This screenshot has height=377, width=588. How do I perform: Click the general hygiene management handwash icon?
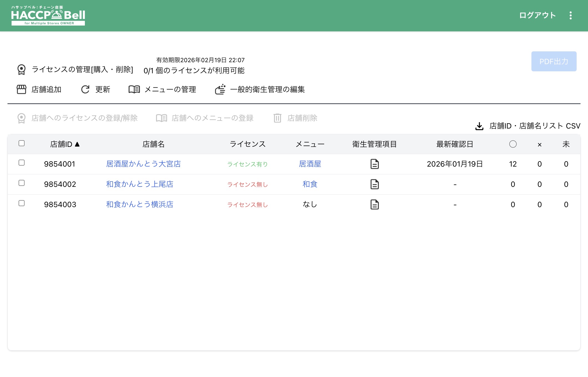click(x=220, y=89)
